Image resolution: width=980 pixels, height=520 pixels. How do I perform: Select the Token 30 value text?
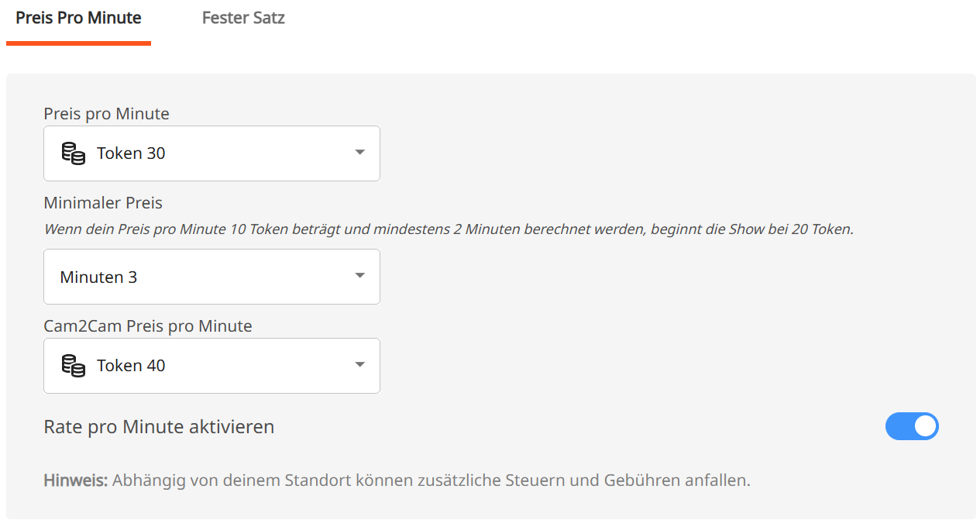point(131,153)
